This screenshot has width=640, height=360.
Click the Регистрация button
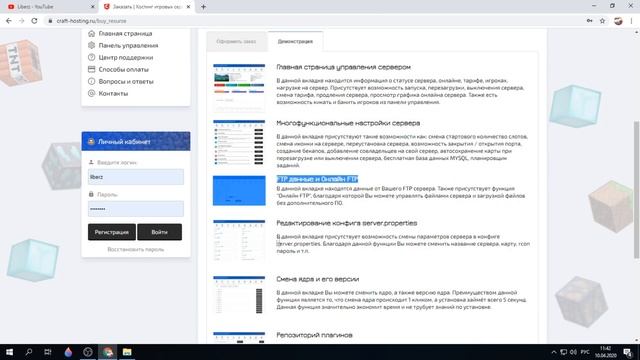[112, 232]
